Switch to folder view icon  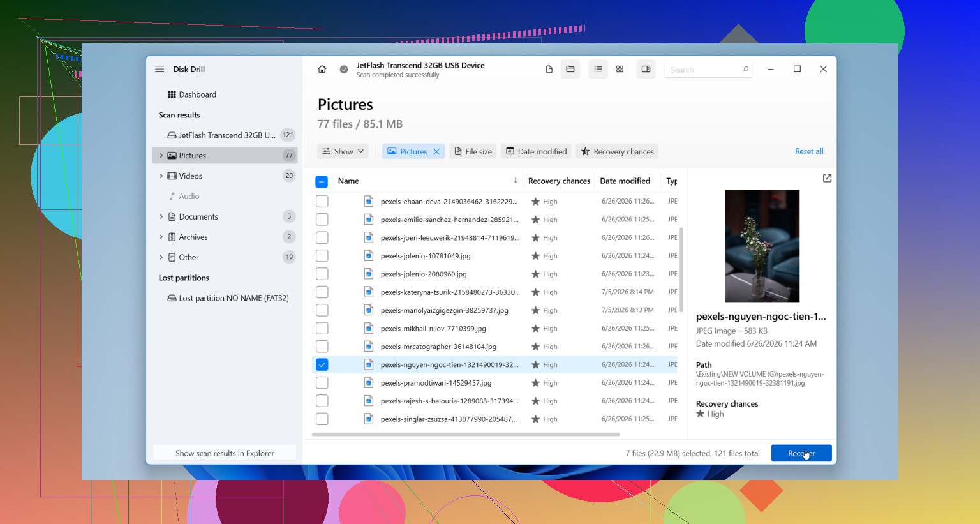570,69
